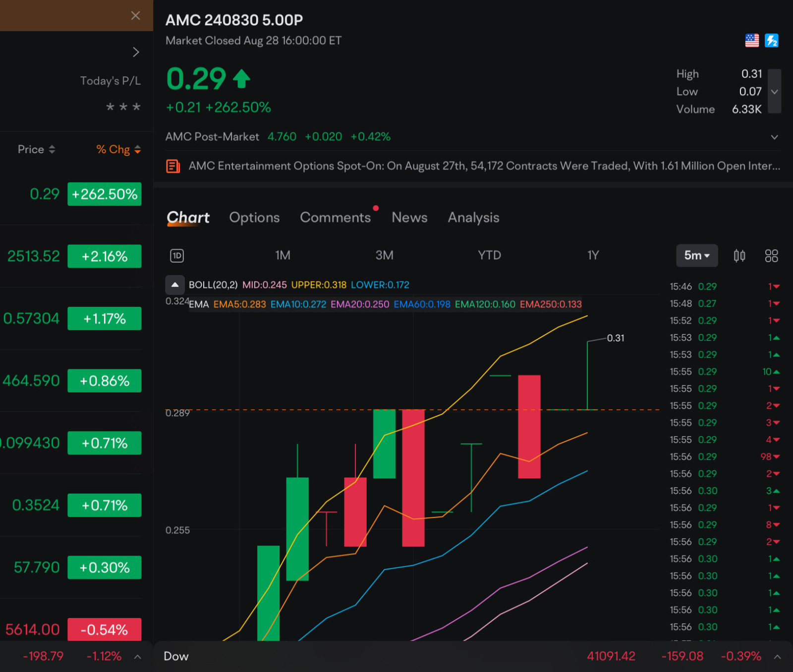793x672 pixels.
Task: Click the Dow index label
Action: (176, 656)
